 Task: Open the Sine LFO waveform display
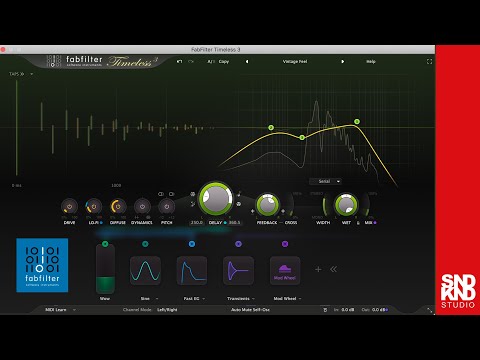tap(145, 270)
